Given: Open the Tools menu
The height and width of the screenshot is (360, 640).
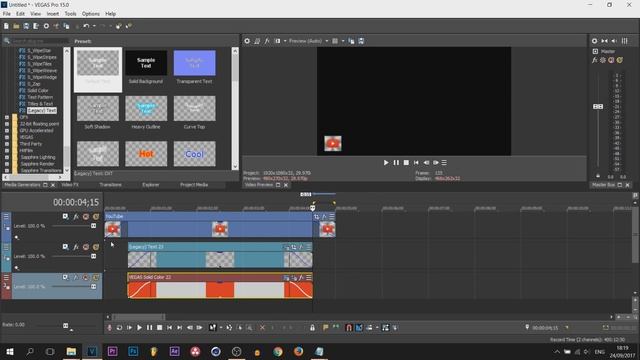Looking at the screenshot, I should (x=70, y=13).
